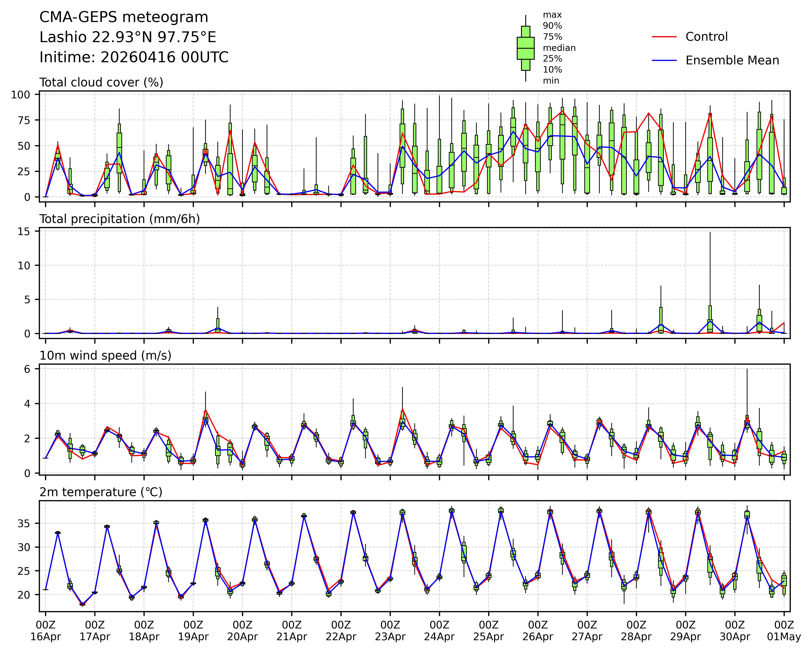Click the 00Z 01May axis label
The image size is (812, 653).
pos(784,631)
